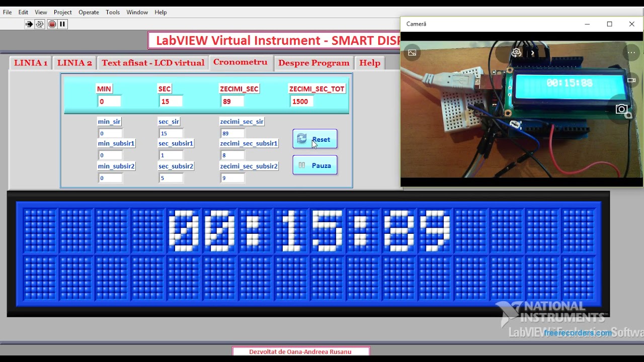Click the zecimi_sec_subsir2 field showing 9
This screenshot has width=644, height=362.
[232, 178]
